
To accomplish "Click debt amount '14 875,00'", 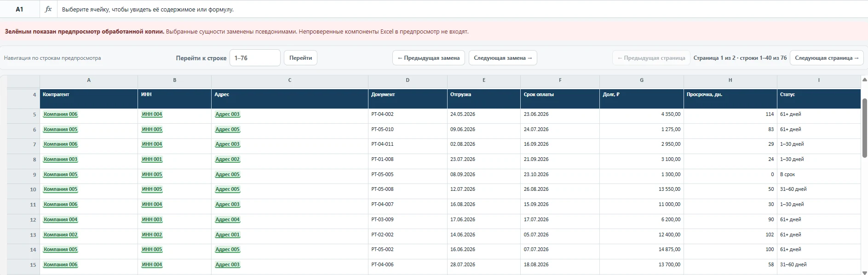I will click(669, 250).
